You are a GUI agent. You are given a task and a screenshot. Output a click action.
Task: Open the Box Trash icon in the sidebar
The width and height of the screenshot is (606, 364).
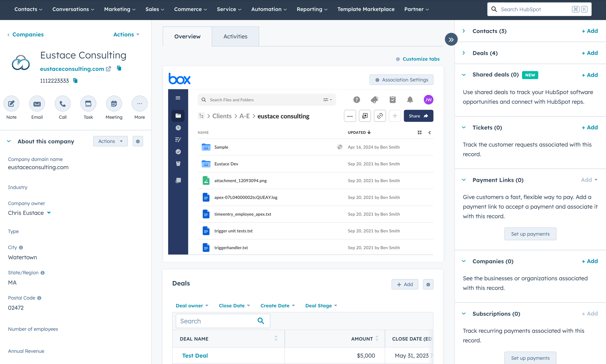click(x=178, y=164)
